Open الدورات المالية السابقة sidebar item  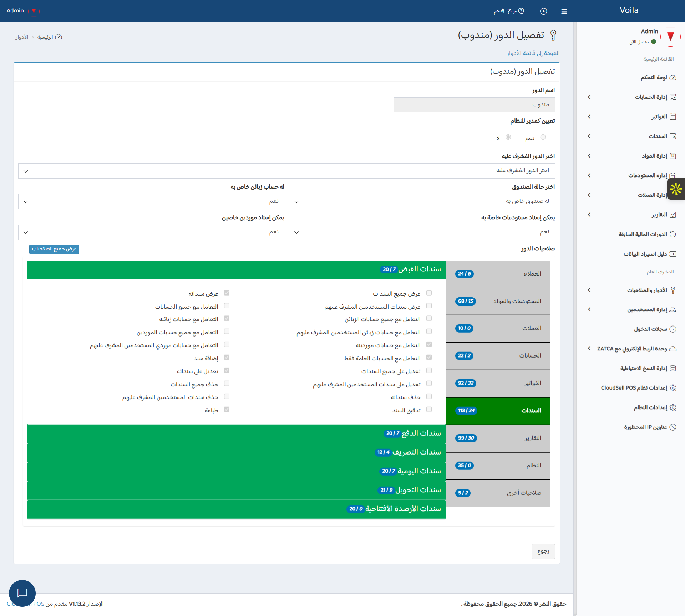647,234
